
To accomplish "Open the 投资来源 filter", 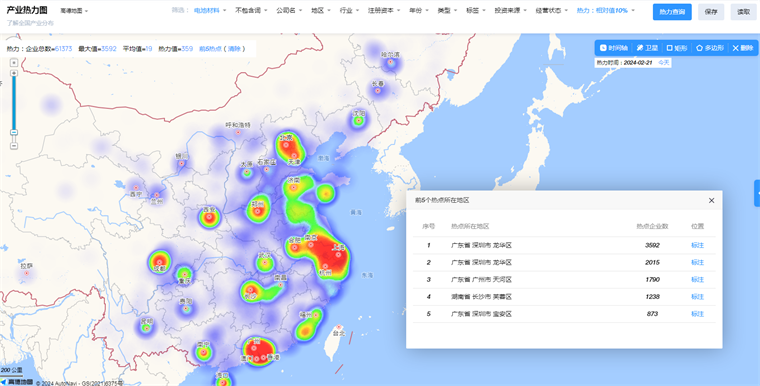I will click(510, 10).
